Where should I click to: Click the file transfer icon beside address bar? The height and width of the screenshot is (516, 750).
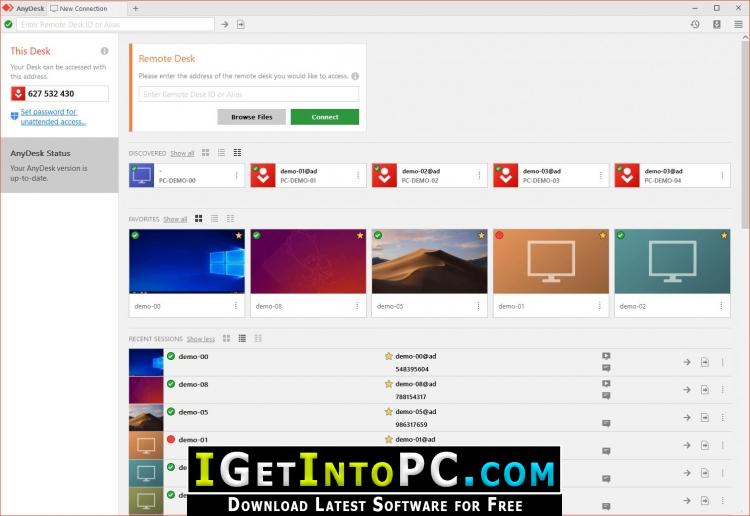pyautogui.click(x=241, y=24)
